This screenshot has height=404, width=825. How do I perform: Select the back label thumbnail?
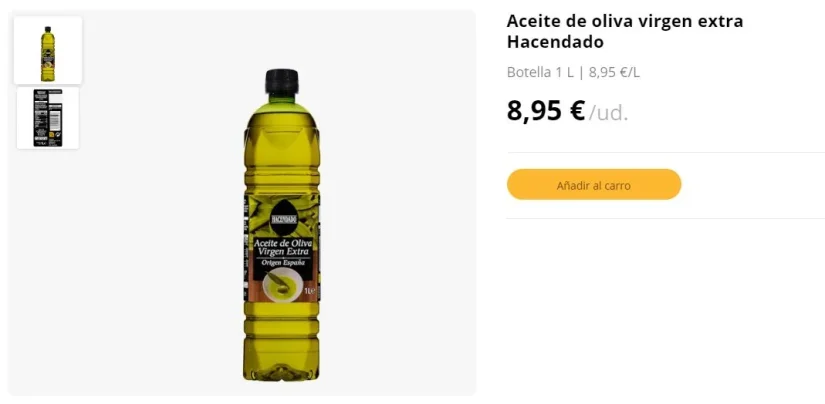[48, 117]
